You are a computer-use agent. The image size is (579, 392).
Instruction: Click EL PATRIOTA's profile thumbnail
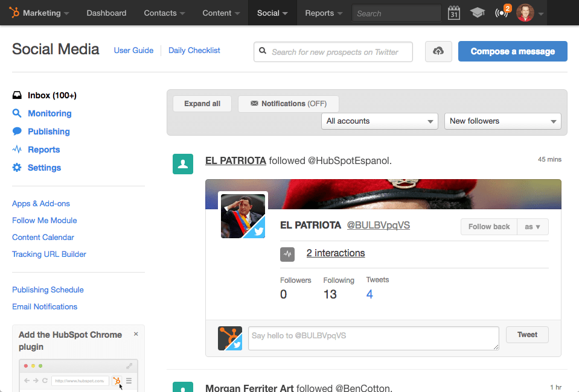coord(243,215)
